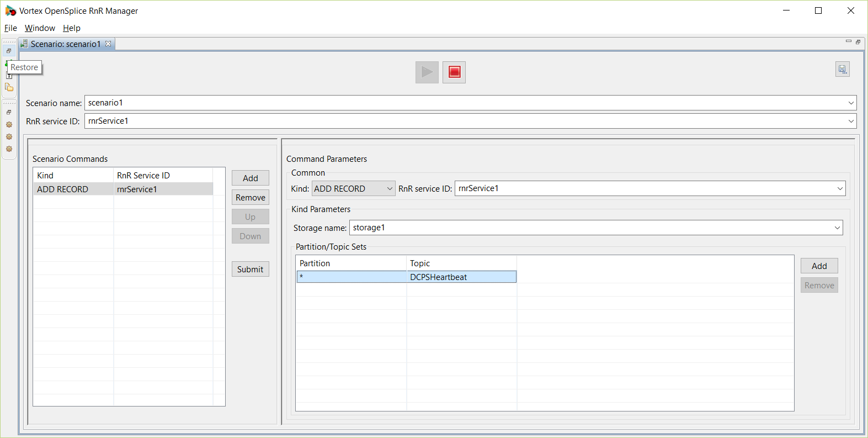Select the ADD RECORD cell in Scenario Commands
The width and height of the screenshot is (868, 438).
[x=73, y=189]
